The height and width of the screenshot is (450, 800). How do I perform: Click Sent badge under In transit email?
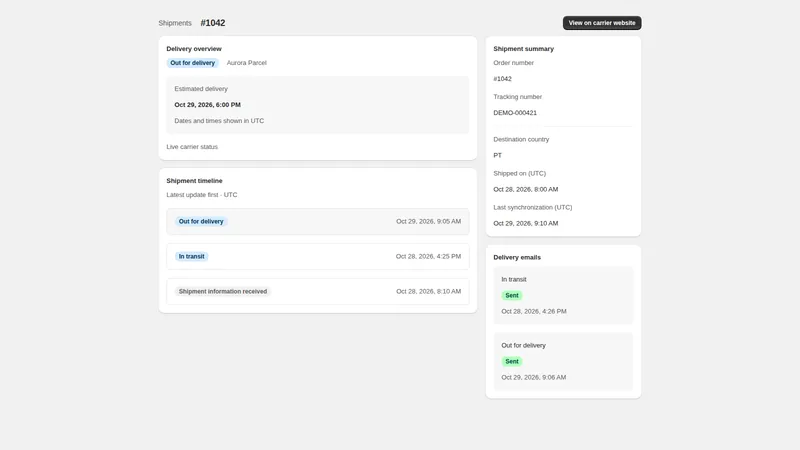pos(512,295)
